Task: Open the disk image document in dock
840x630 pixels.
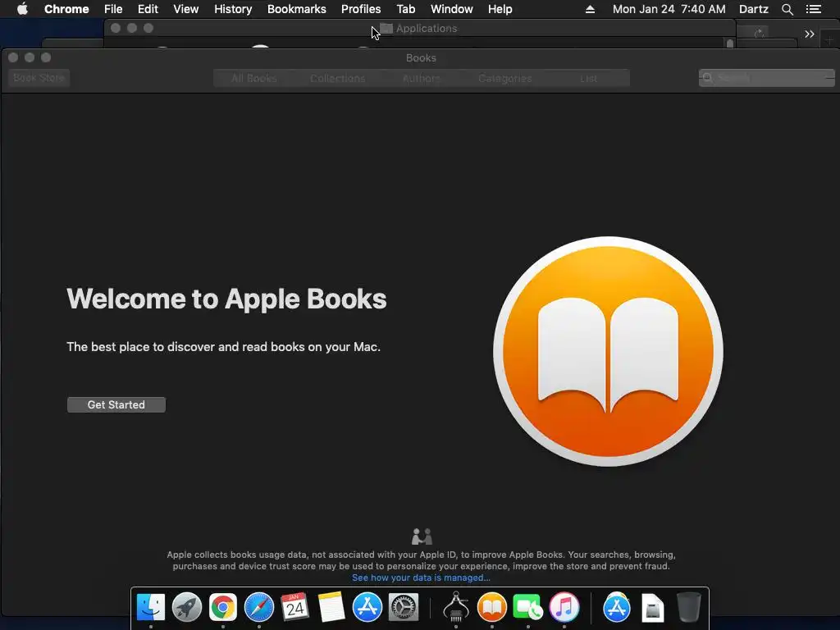Action: coord(652,608)
